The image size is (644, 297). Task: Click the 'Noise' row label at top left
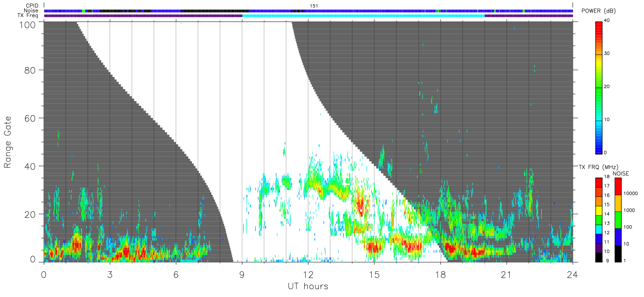click(32, 10)
